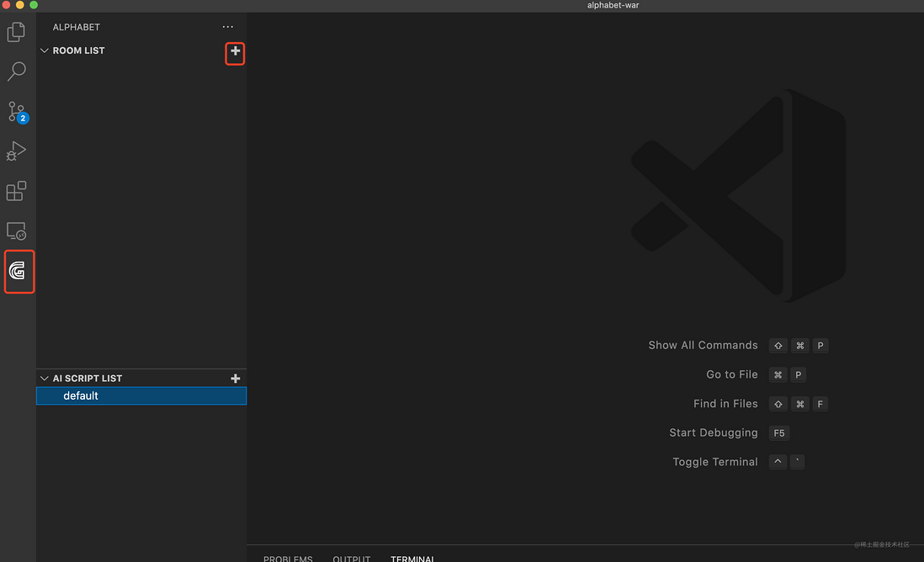Click the AI SCRIPT LIST header text

(x=88, y=379)
